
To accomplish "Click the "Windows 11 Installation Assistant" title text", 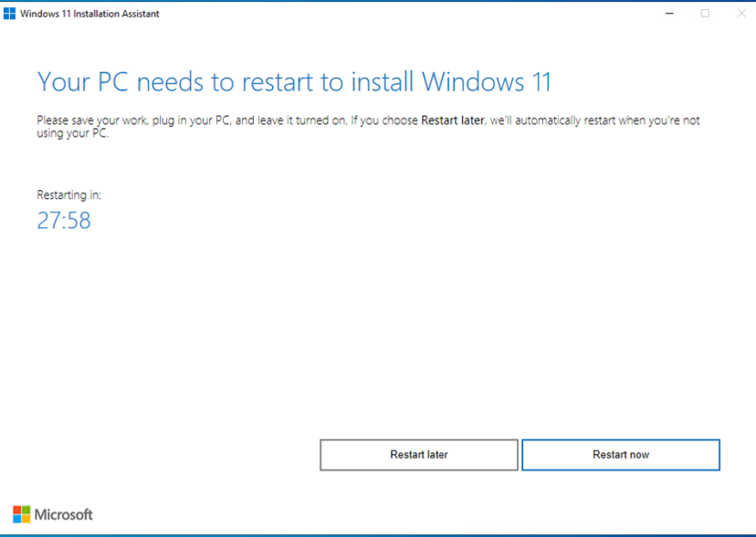I will (89, 14).
